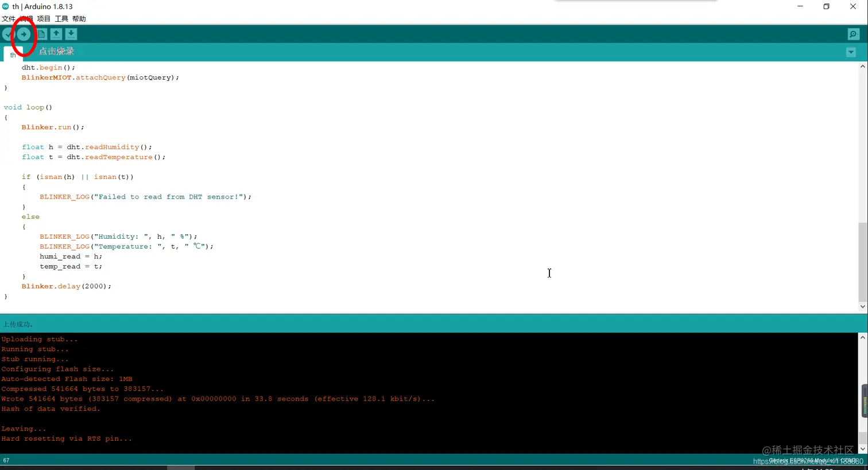Select the th sketch tab
868x470 pixels.
[13, 55]
